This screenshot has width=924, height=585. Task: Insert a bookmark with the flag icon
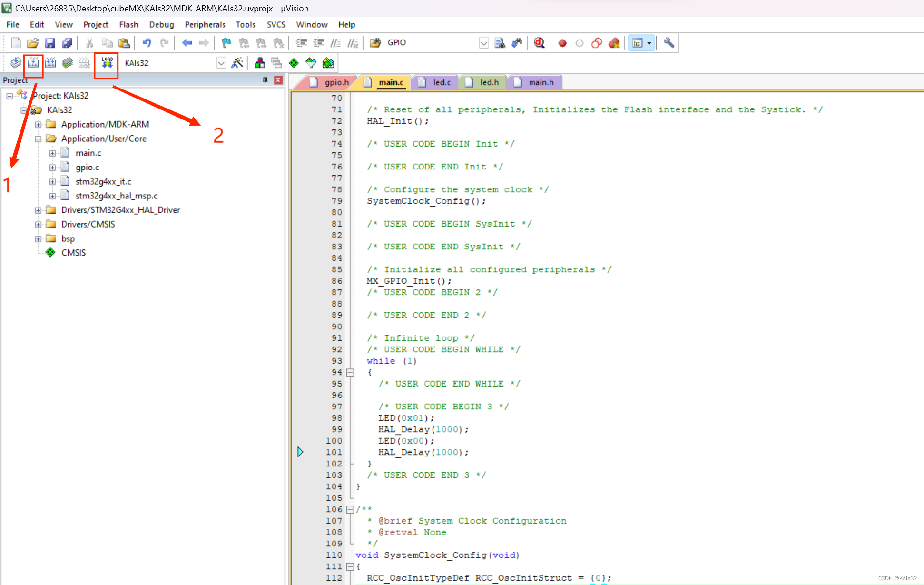[226, 43]
